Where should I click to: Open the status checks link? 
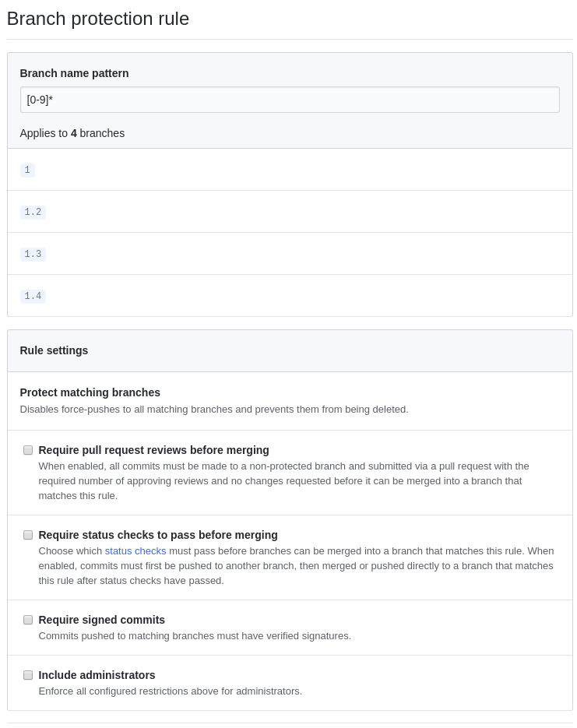click(x=135, y=550)
